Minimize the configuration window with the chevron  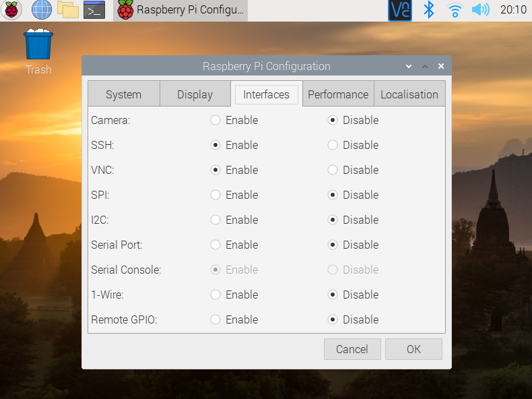(x=409, y=66)
